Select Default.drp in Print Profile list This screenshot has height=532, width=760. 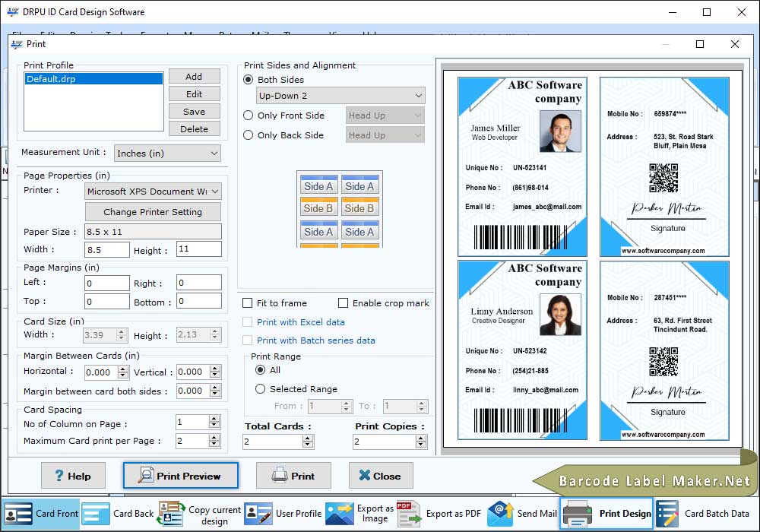click(x=93, y=79)
